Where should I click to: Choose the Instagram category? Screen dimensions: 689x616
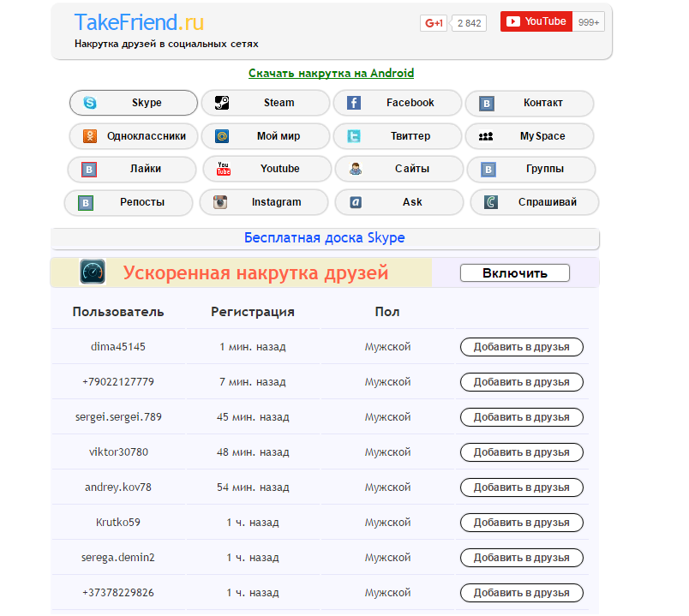264,202
